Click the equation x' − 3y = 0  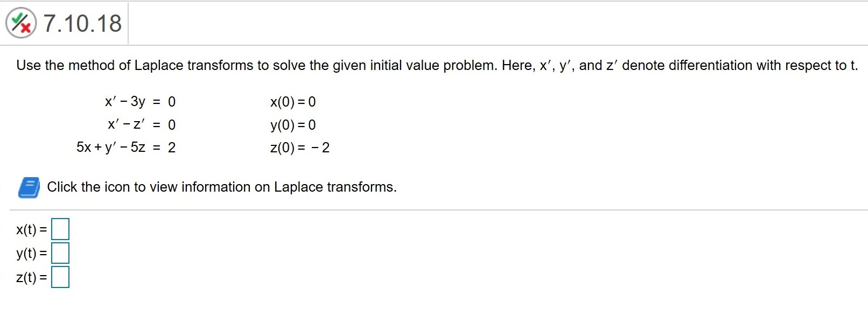pos(140,101)
